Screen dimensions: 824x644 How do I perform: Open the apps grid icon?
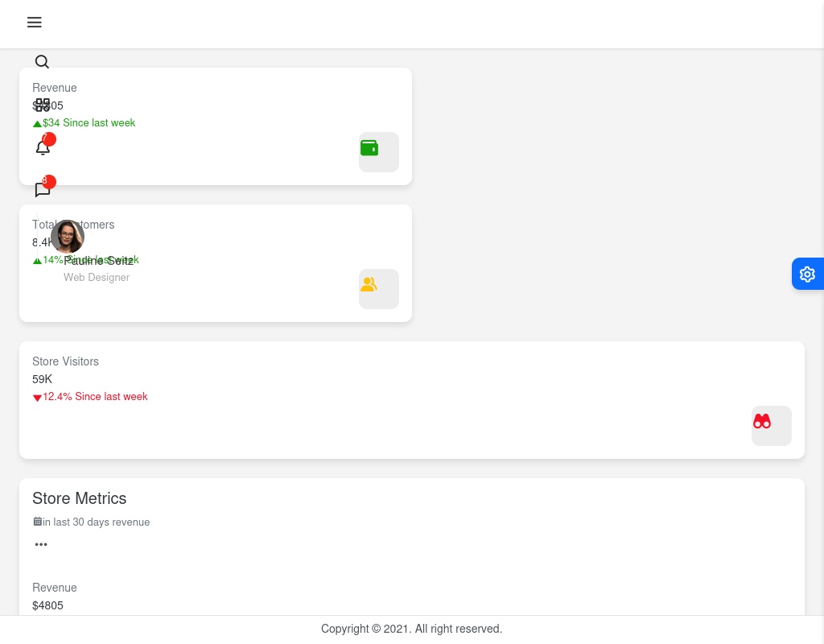pyautogui.click(x=43, y=105)
